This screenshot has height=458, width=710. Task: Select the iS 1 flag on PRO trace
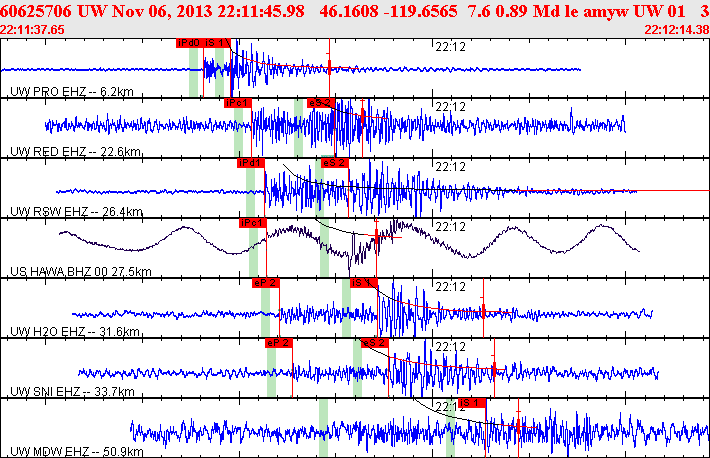(217, 43)
